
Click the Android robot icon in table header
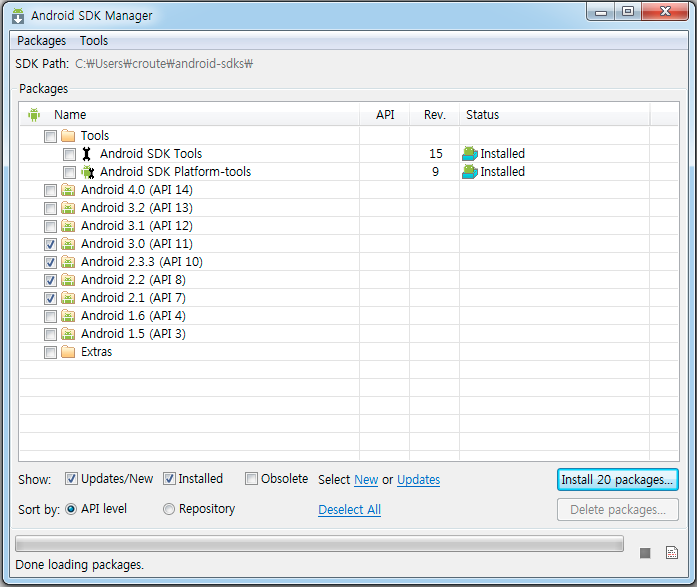click(x=34, y=115)
